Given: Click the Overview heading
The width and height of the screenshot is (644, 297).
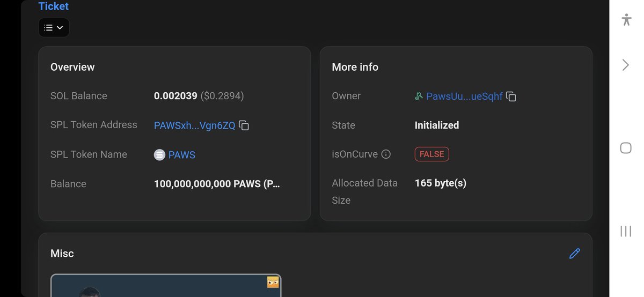Looking at the screenshot, I should [x=72, y=67].
